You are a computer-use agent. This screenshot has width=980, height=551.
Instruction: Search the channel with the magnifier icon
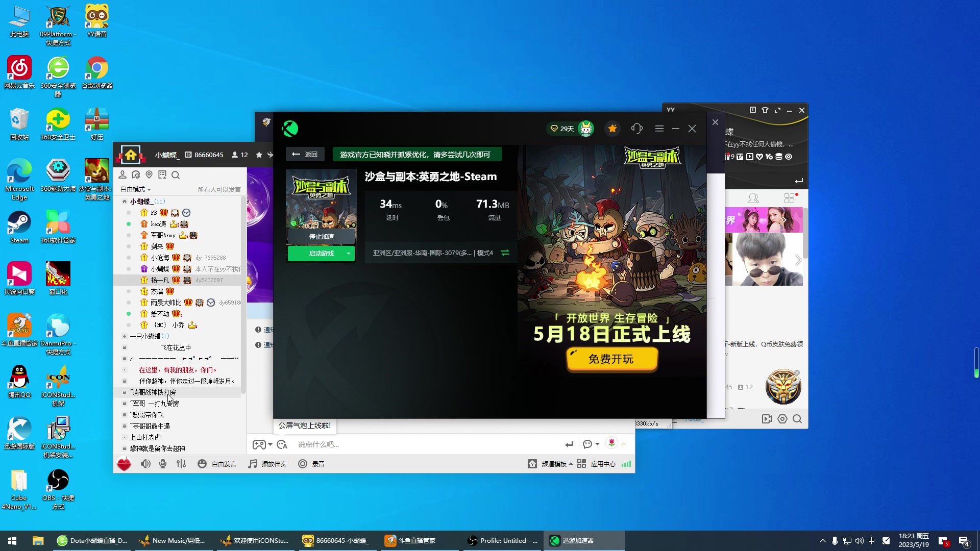click(176, 175)
